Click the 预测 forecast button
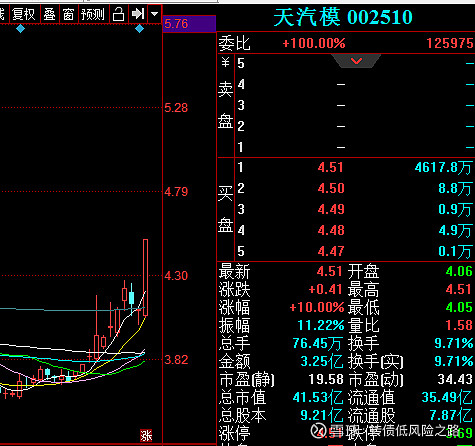Screen dimensions: 475x446 [93, 14]
